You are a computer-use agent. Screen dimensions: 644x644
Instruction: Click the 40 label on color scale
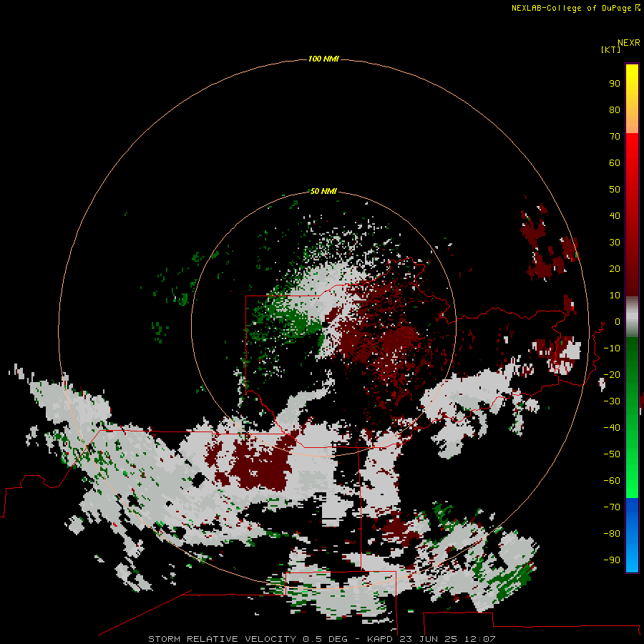(615, 216)
